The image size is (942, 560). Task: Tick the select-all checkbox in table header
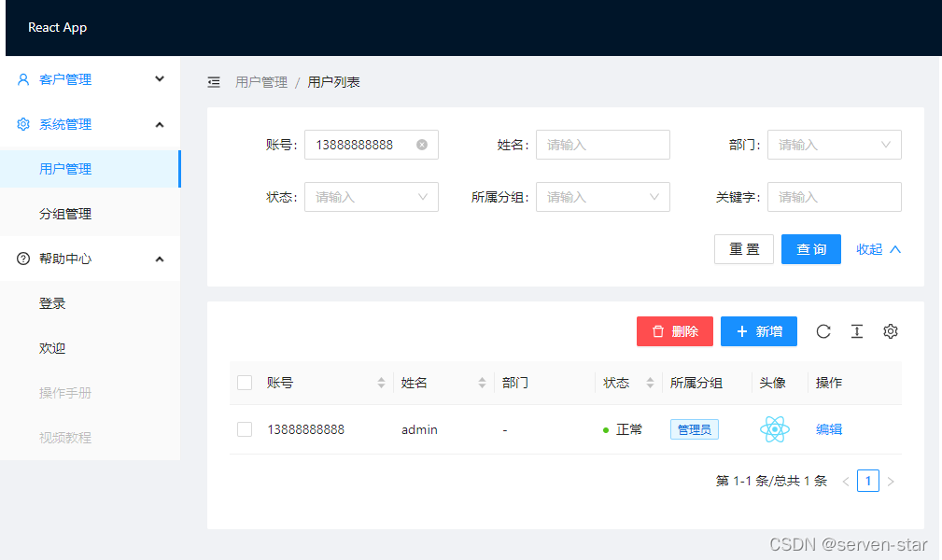click(x=245, y=383)
